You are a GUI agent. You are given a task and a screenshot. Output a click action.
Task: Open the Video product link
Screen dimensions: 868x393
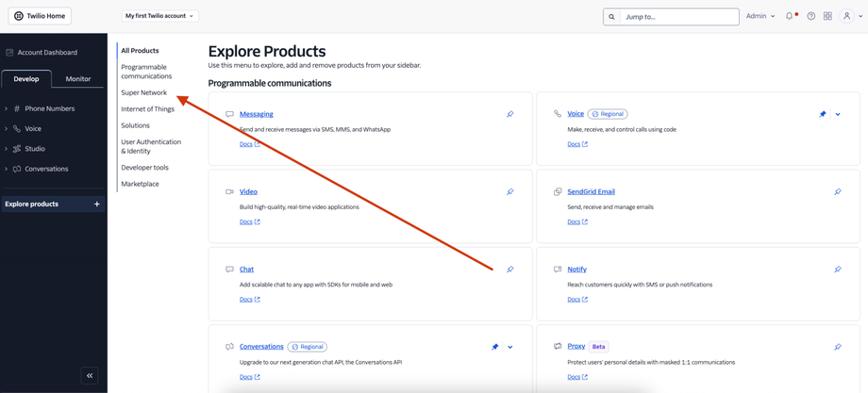[248, 191]
